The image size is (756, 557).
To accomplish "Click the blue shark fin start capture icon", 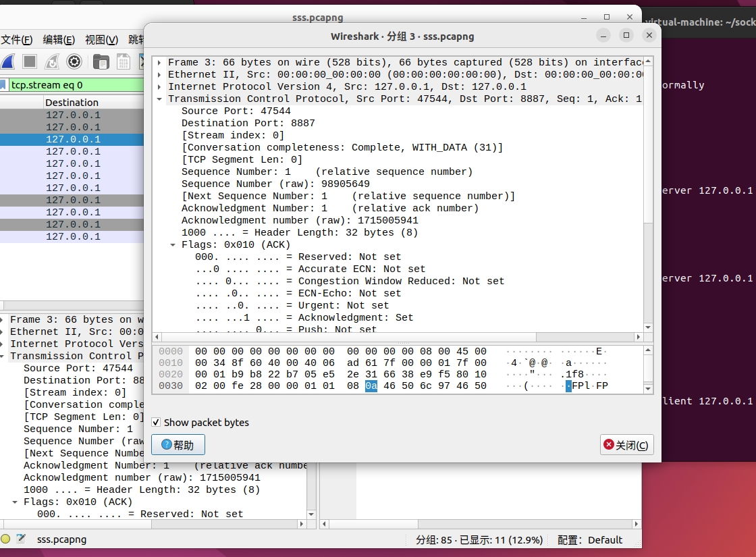I will tap(8, 61).
